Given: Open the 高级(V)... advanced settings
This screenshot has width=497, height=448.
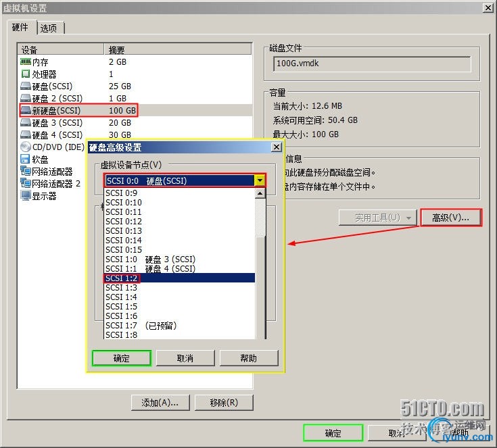Looking at the screenshot, I should coord(451,218).
